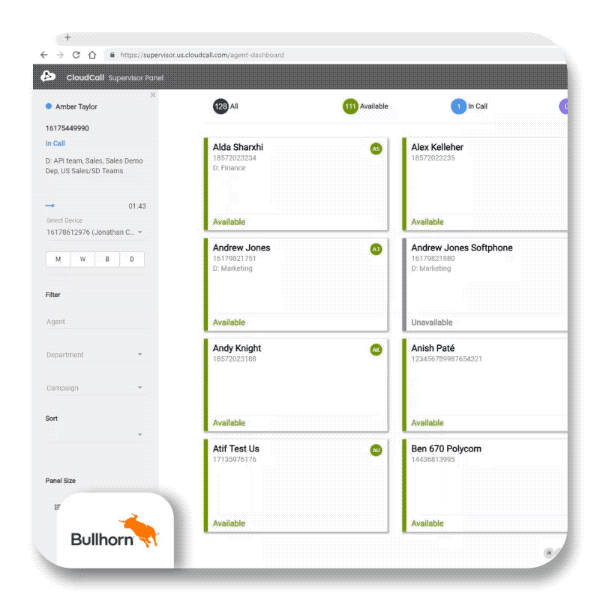Click the browser forward arrow

60,55
